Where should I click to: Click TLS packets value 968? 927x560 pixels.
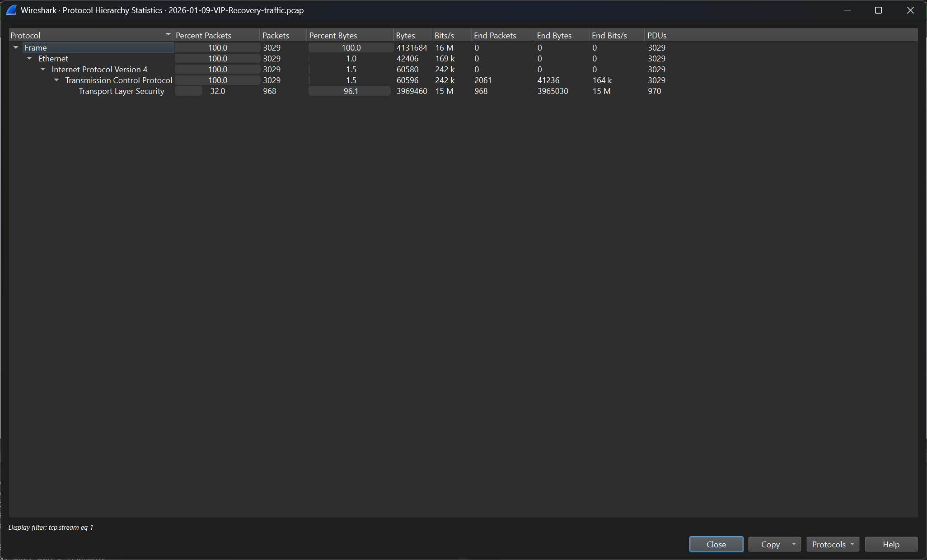pyautogui.click(x=269, y=91)
